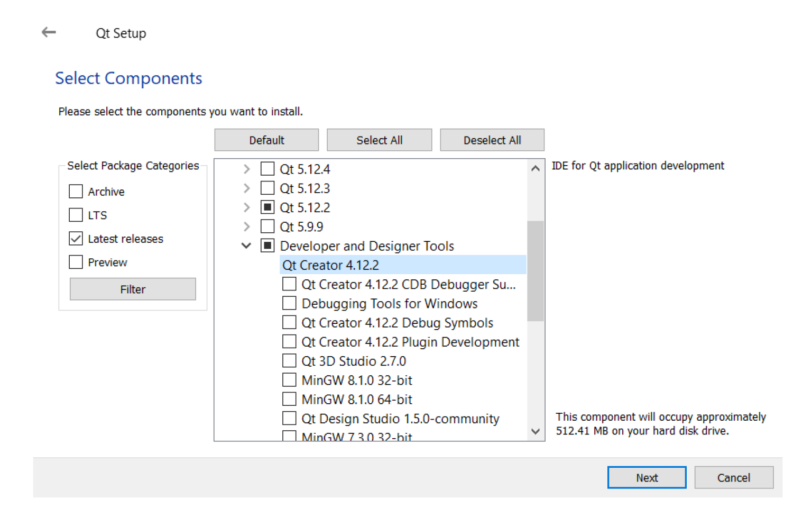Image resolution: width=812 pixels, height=508 pixels.
Task: Click the component list scroll up arrow
Action: 536,168
